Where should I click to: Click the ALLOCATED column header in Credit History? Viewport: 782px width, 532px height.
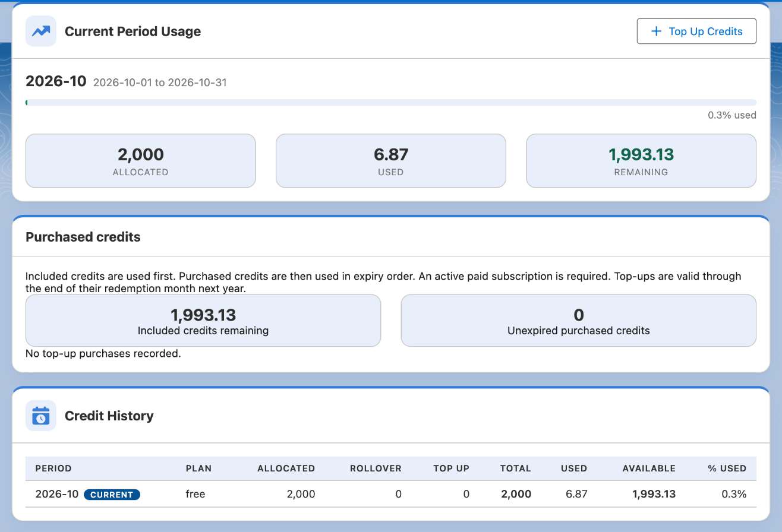[x=286, y=468]
